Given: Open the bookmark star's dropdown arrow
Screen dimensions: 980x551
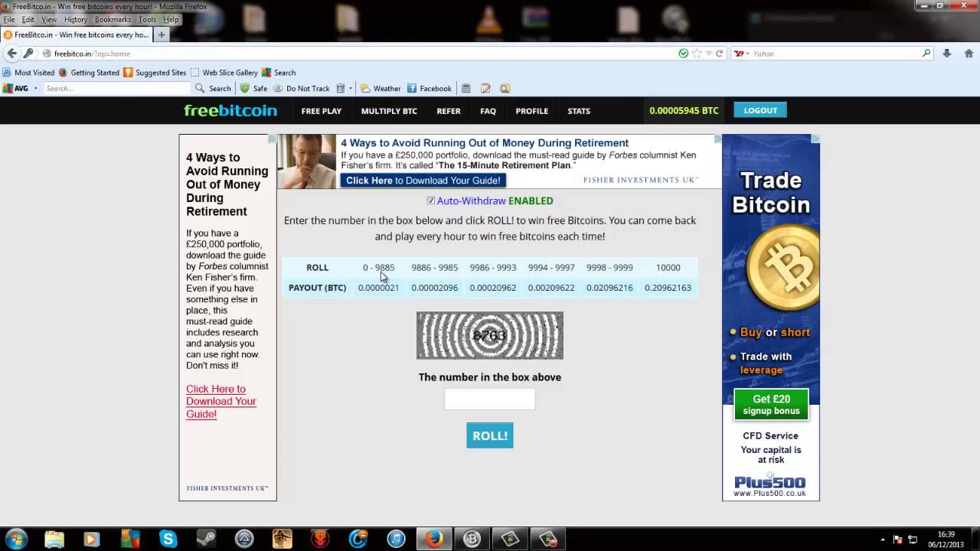Looking at the screenshot, I should tap(708, 54).
